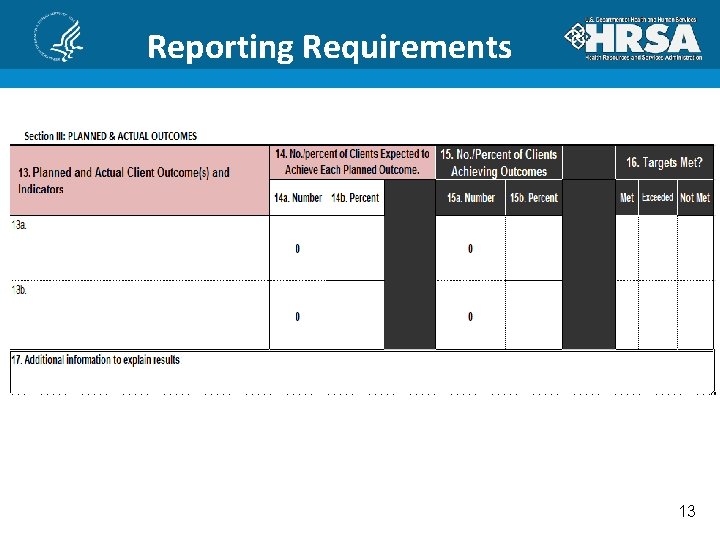
Task: Click the 13b. outcome description cell
Action: pos(140,315)
